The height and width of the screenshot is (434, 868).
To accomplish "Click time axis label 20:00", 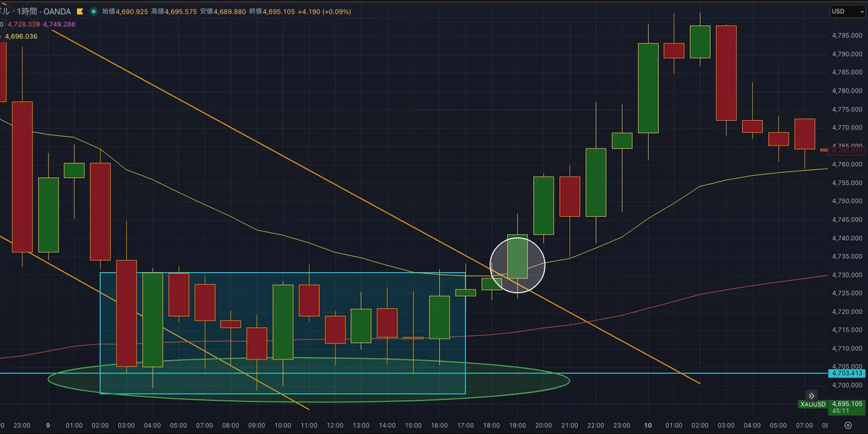I will [543, 425].
